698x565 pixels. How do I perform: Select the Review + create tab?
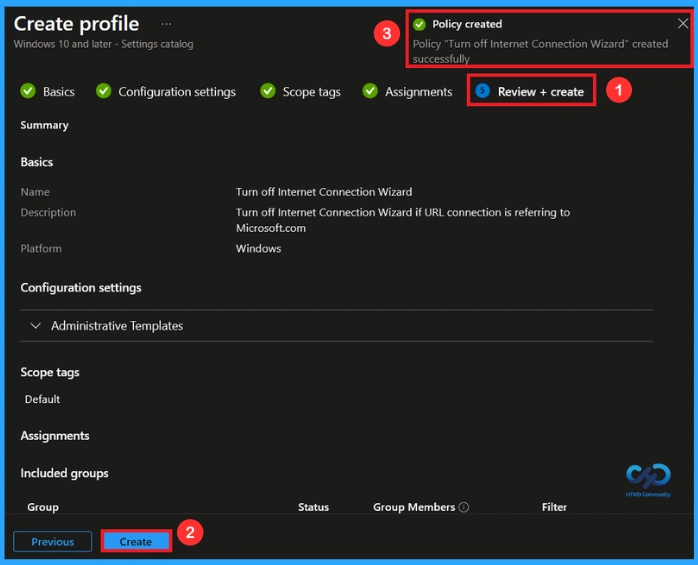click(540, 92)
